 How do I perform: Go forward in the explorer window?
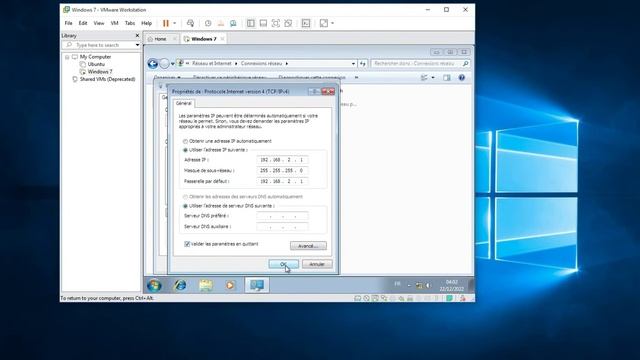click(164, 64)
